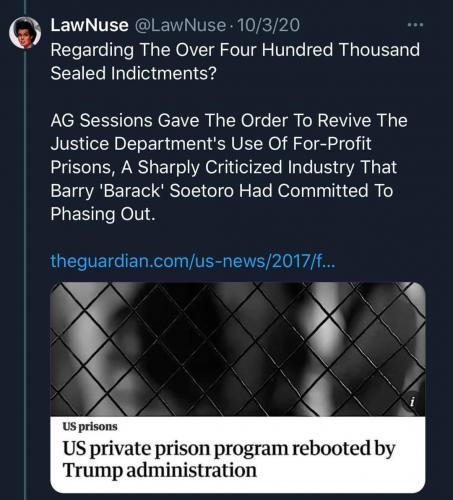Click the "US prisons" category label
453x500 pixels.
pyautogui.click(x=90, y=426)
